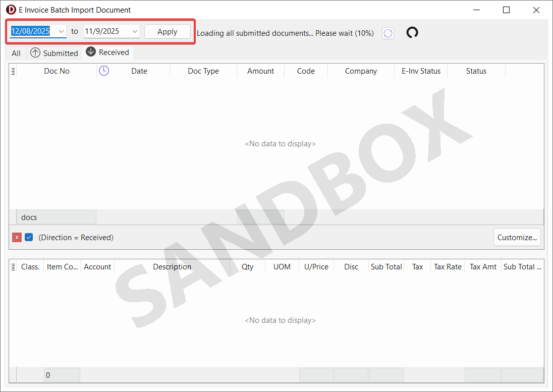Image resolution: width=553 pixels, height=392 pixels.
Task: Click the refresh icon beside loading message
Action: click(x=388, y=33)
